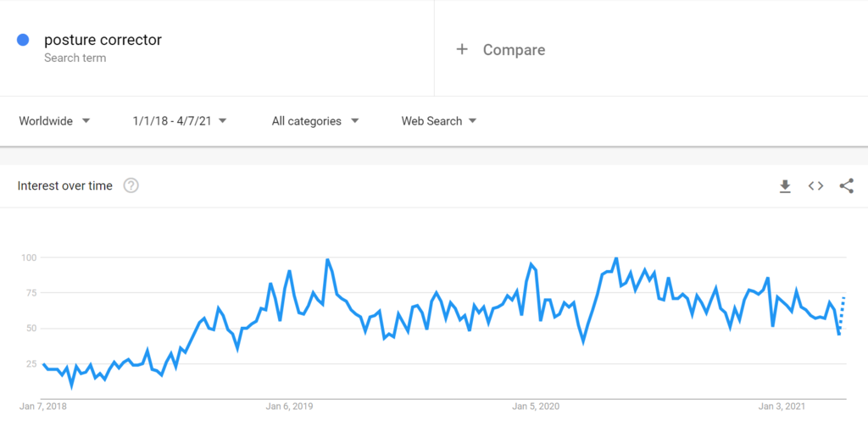The height and width of the screenshot is (437, 868).
Task: Expand the Web Search type dropdown
Action: 439,121
